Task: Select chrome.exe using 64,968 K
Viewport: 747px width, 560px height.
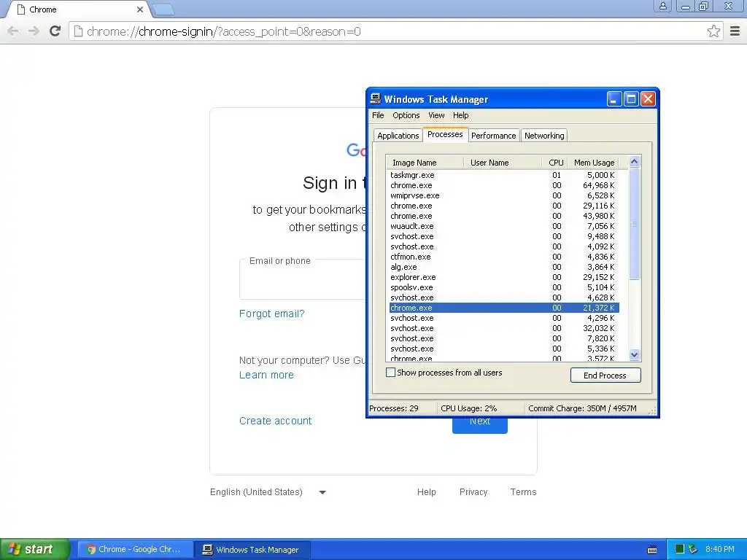Action: [x=504, y=185]
